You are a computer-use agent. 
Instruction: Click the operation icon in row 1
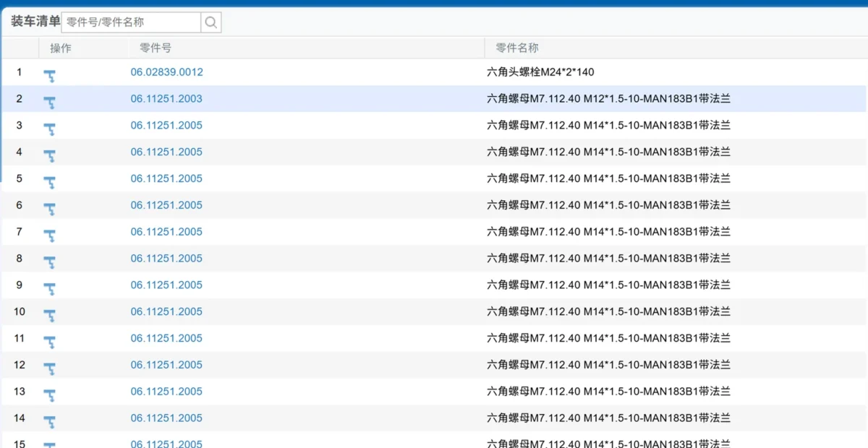coord(50,75)
